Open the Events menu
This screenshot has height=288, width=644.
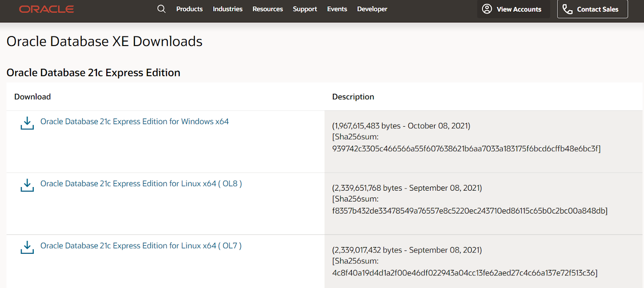[x=337, y=9]
